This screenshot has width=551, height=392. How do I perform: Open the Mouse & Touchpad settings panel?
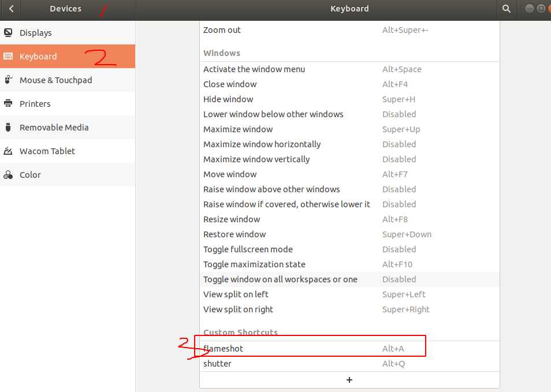tap(56, 80)
